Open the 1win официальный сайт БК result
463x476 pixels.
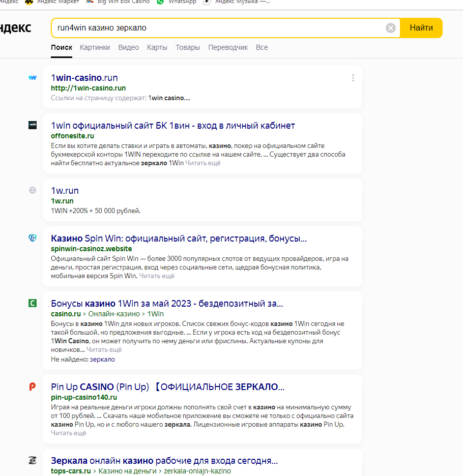pos(173,126)
